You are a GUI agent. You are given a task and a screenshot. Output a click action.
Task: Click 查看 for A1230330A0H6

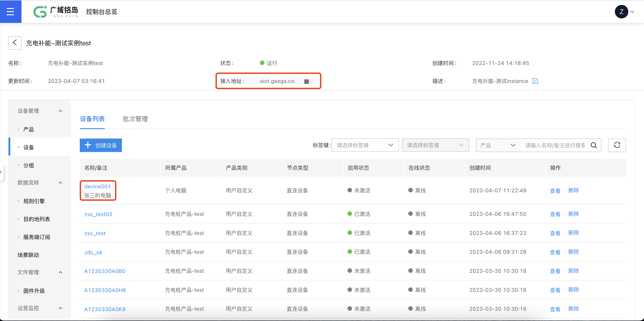click(x=555, y=290)
